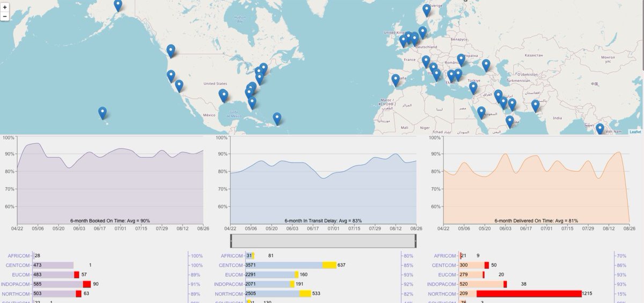Select the central California coast marker
Screen dimensions: 644x303
pos(171,76)
